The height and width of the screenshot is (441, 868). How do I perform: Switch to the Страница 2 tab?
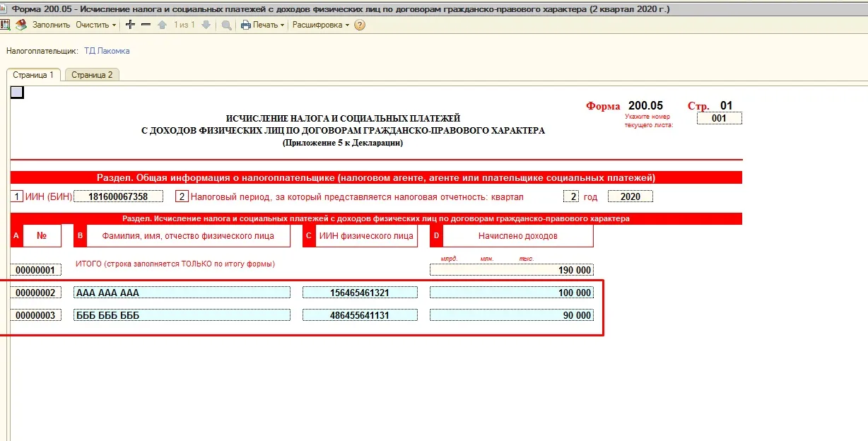[x=92, y=74]
